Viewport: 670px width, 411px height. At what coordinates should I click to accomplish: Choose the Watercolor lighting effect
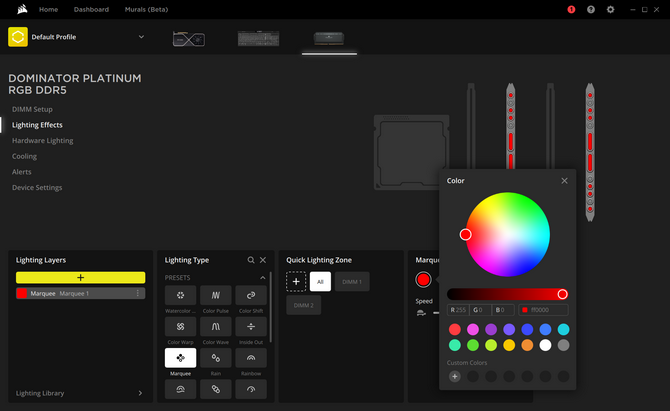pos(180,295)
